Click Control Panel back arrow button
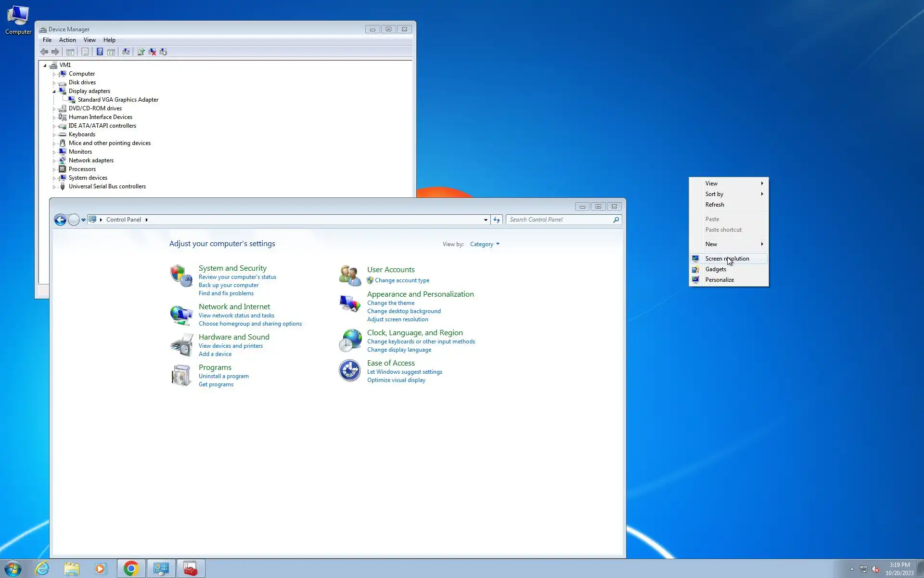This screenshot has height=578, width=924. coord(60,220)
